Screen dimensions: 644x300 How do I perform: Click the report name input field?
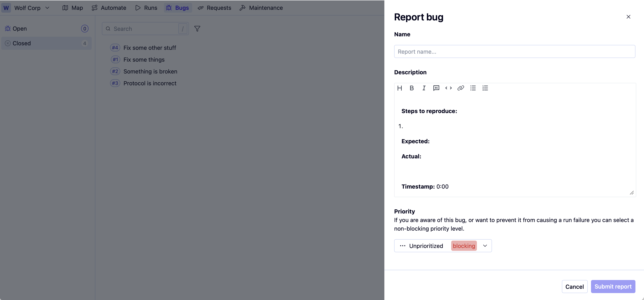[x=515, y=51]
